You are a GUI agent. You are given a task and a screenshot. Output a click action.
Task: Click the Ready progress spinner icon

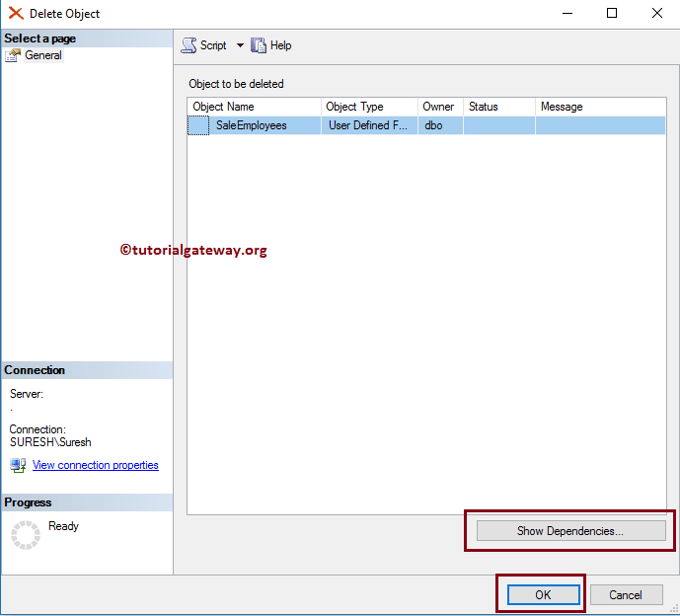26,535
